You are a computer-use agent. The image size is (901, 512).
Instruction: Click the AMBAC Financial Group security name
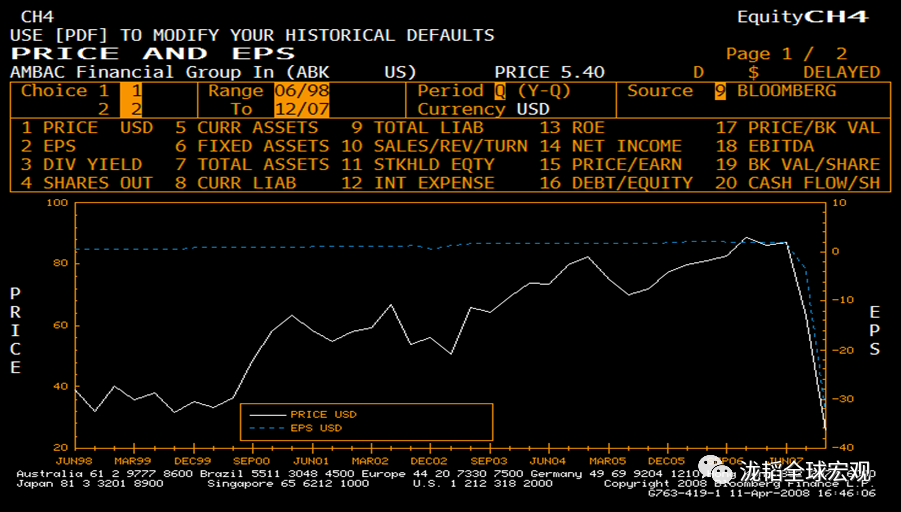213,72
